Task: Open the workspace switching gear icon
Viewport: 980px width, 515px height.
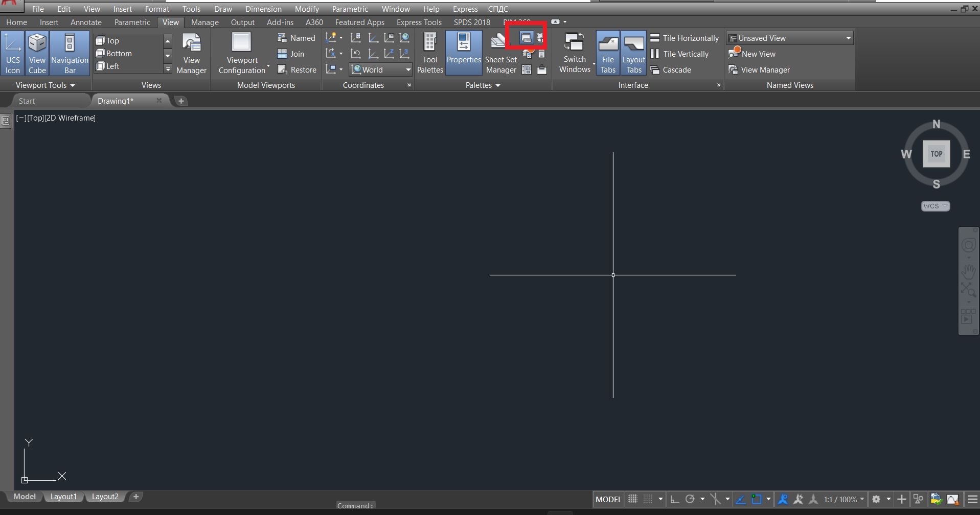Action: pos(876,499)
